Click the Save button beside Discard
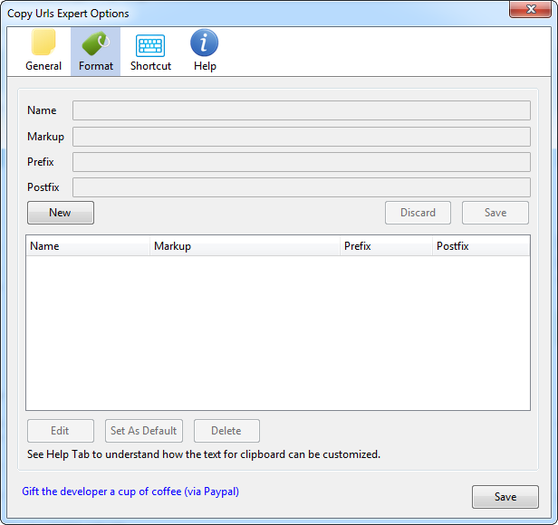Screen dimensions: 558x525 pos(495,212)
